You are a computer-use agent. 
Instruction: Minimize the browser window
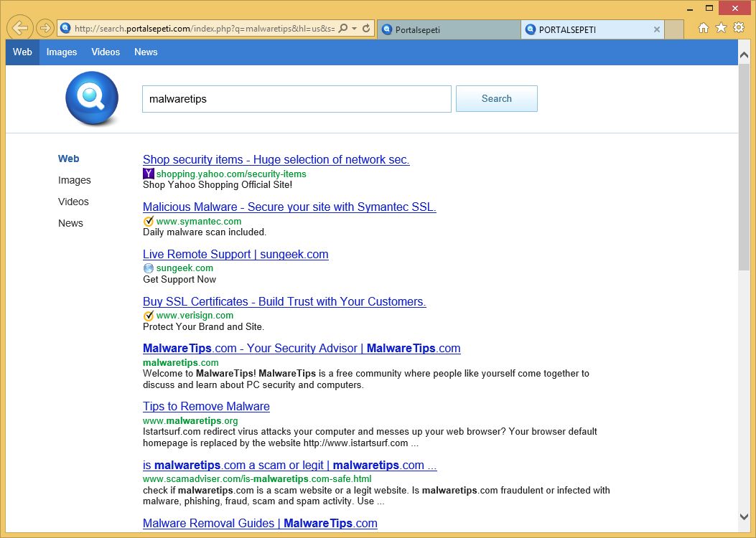[x=690, y=9]
